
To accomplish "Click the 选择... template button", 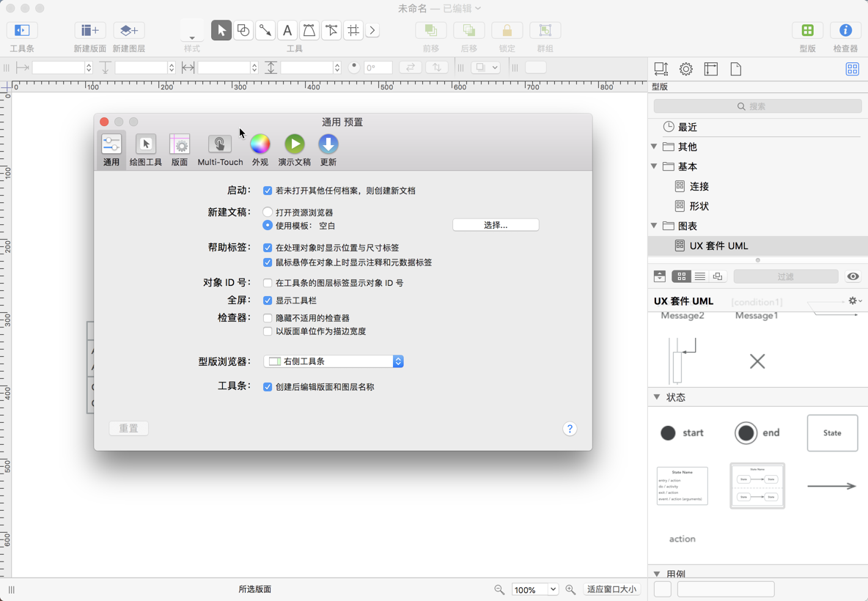I will 496,224.
